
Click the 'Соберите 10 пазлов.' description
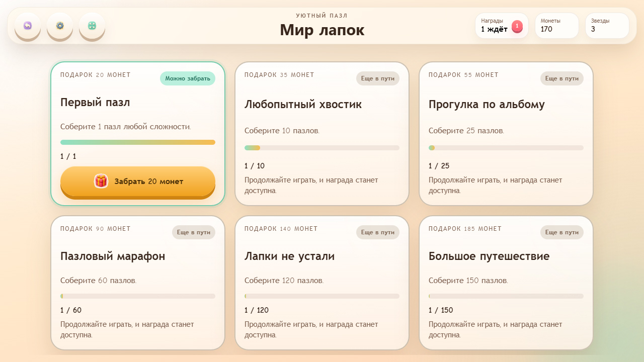(x=282, y=131)
